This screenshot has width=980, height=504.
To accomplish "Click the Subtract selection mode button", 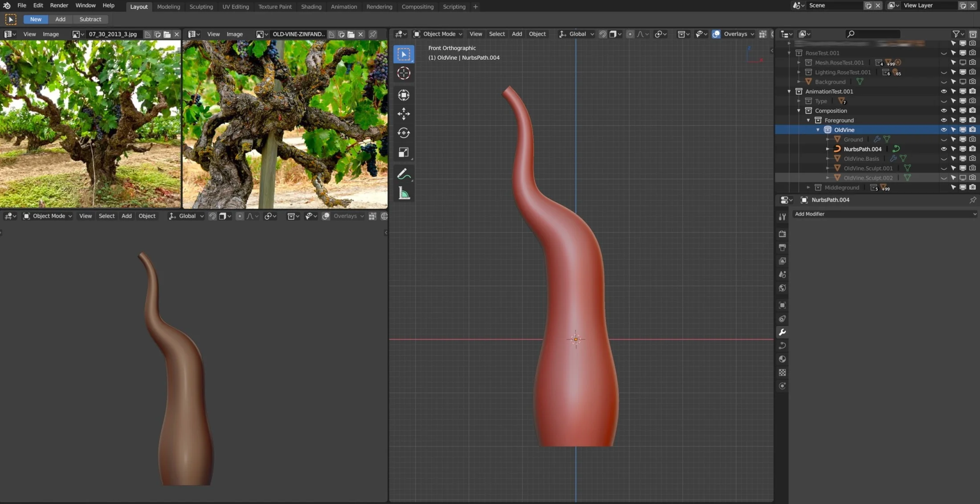I will (90, 19).
